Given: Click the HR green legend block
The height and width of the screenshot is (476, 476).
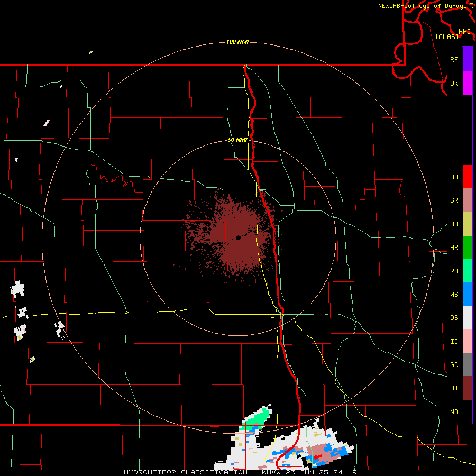Looking at the screenshot, I should pyautogui.click(x=467, y=248).
